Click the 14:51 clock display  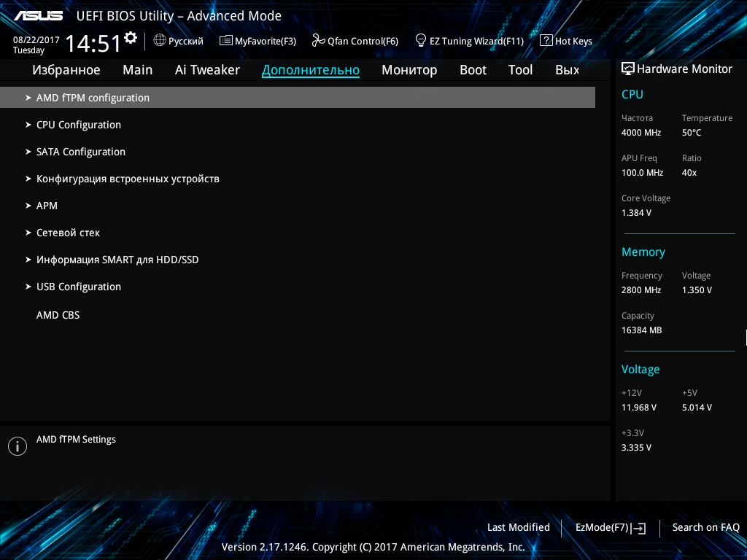coord(93,43)
